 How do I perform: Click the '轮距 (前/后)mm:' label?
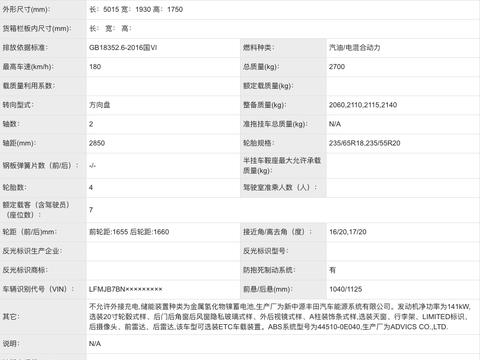(x=30, y=232)
